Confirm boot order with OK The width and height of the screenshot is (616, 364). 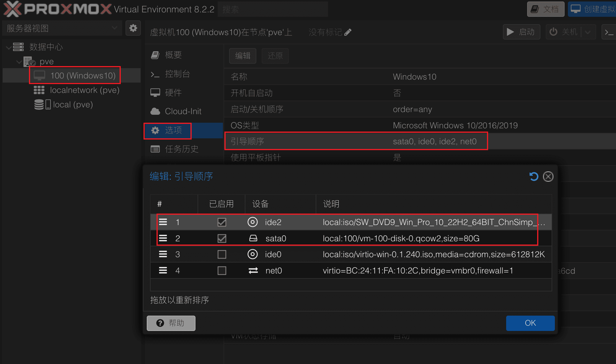click(x=530, y=323)
